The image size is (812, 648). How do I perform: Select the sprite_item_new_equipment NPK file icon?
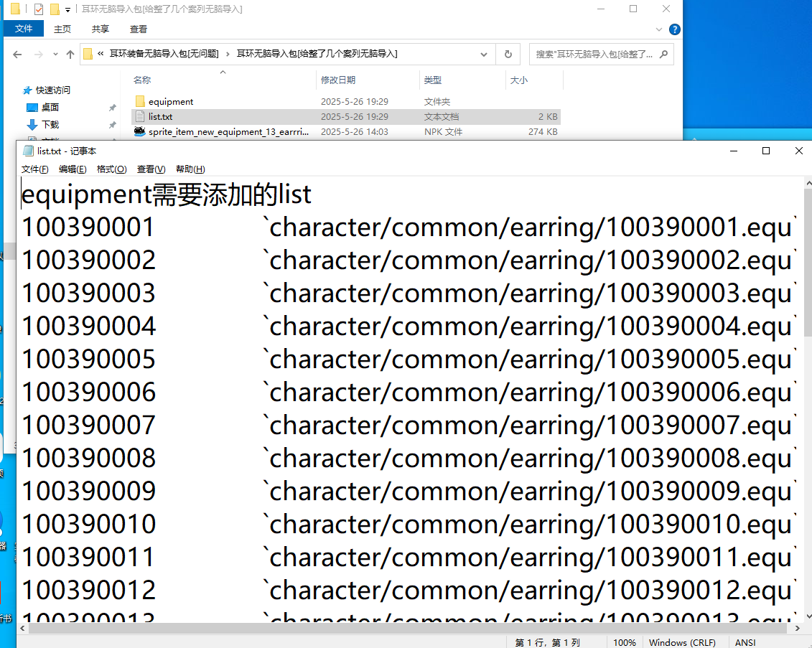140,132
